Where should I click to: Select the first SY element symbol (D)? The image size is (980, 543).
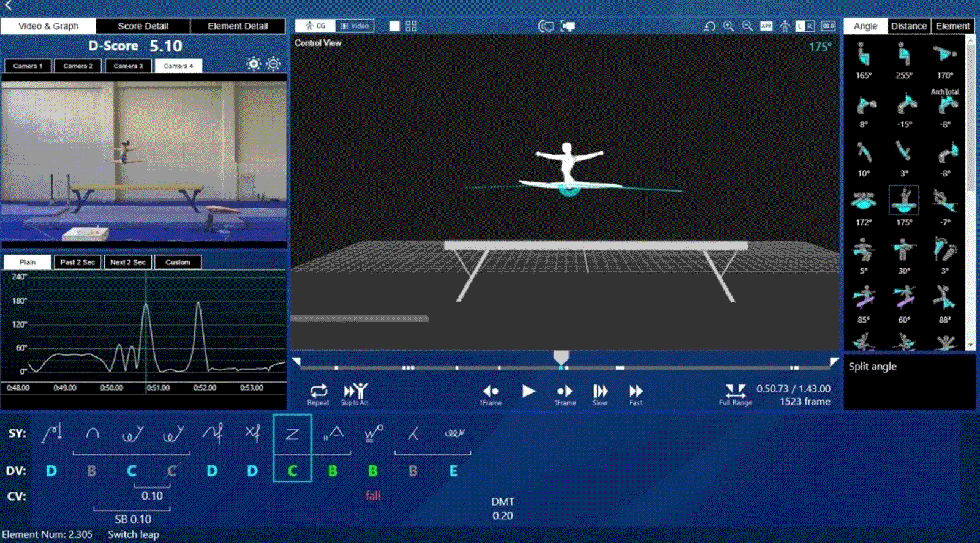click(52, 434)
